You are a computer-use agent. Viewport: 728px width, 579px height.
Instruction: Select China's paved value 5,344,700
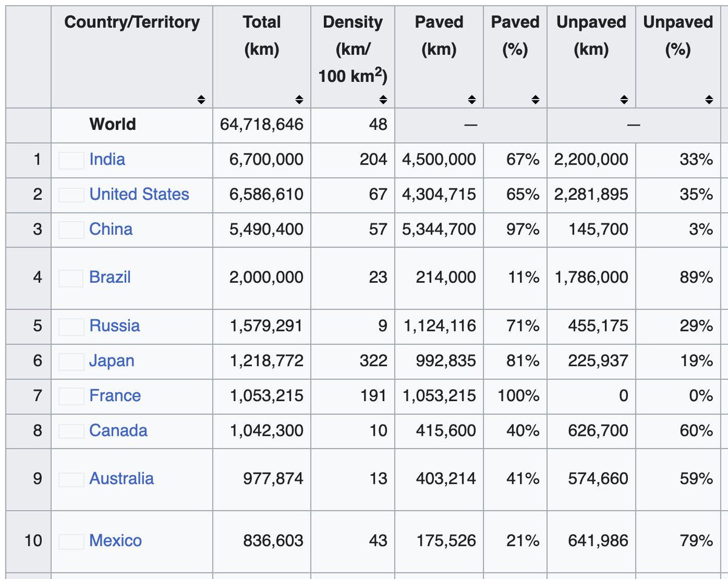tap(439, 229)
